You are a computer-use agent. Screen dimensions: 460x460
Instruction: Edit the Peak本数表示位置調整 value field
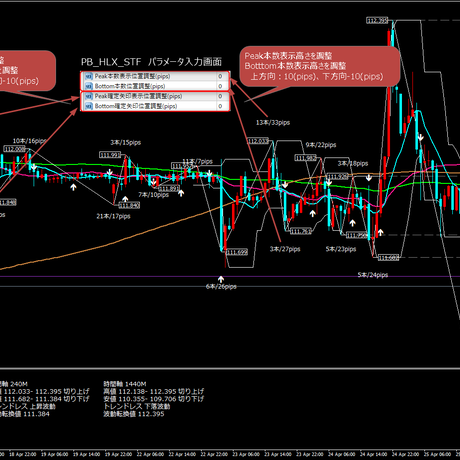coord(222,76)
